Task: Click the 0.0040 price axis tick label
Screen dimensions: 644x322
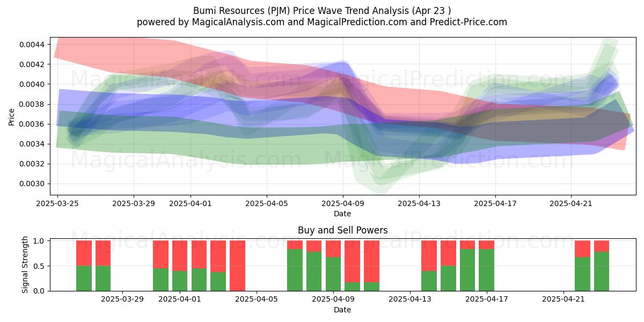Action: point(33,84)
